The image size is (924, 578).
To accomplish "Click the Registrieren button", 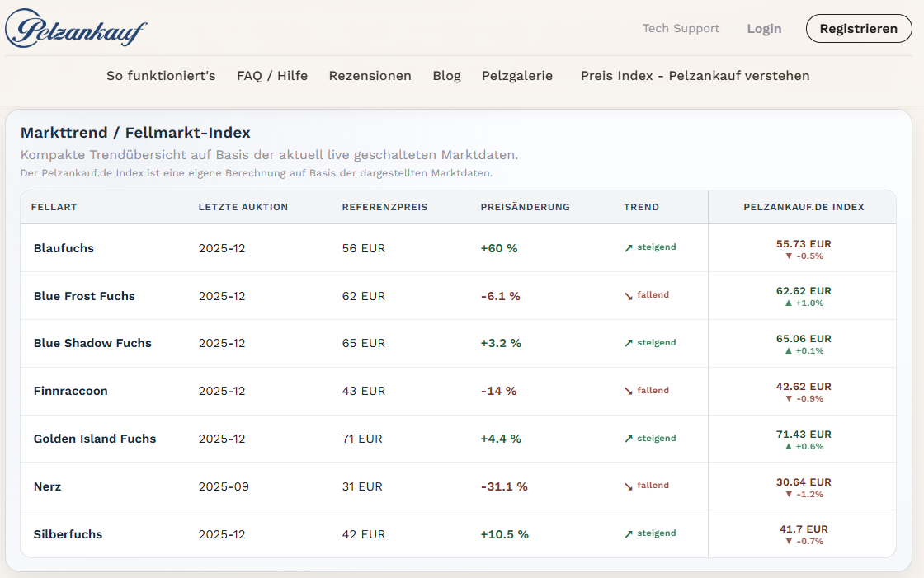I will point(859,28).
